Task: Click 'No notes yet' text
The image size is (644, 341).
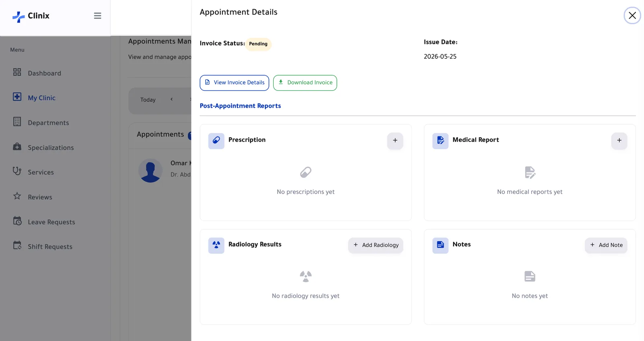Action: click(530, 296)
